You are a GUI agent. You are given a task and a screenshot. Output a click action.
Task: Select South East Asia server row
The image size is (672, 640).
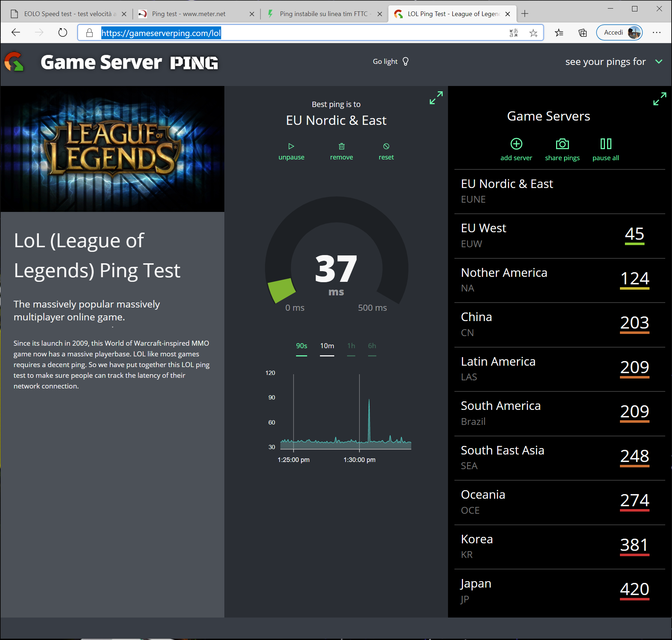click(560, 458)
